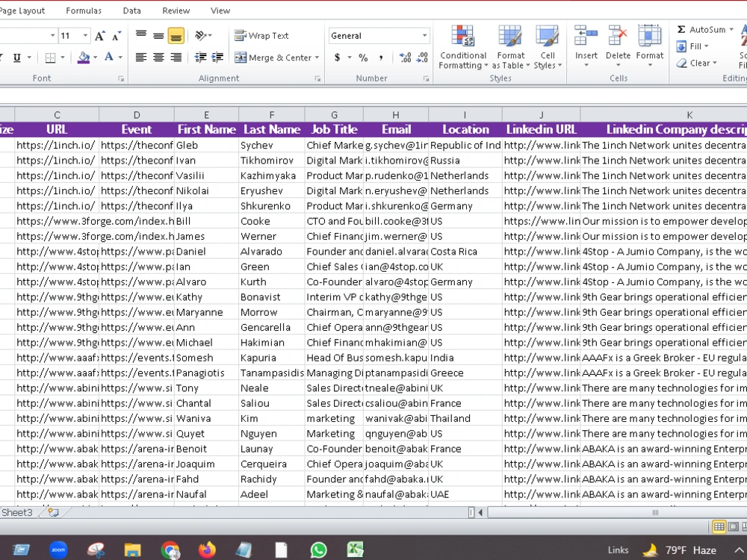The image size is (747, 560).
Task: Open the Orientation text rotation icon
Action: pyautogui.click(x=202, y=36)
